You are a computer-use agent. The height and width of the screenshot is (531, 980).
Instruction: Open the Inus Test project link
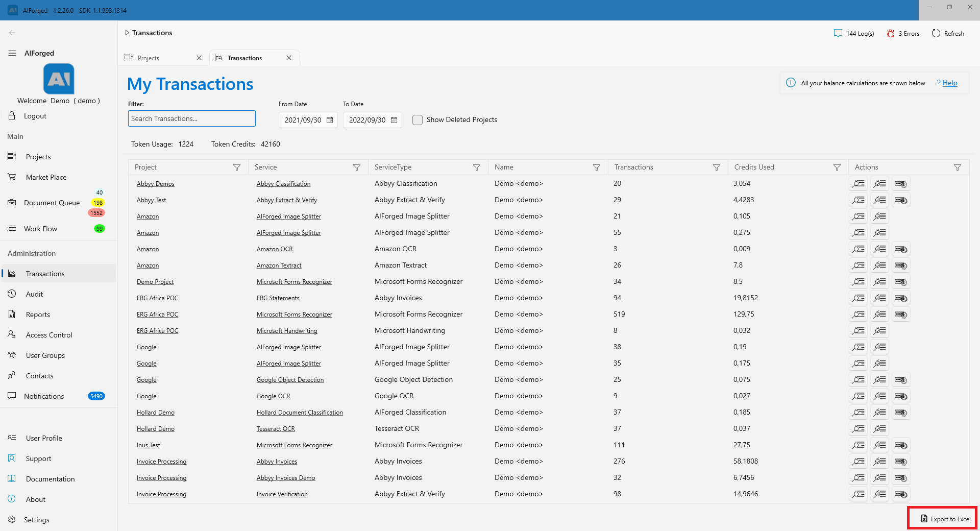click(x=149, y=445)
